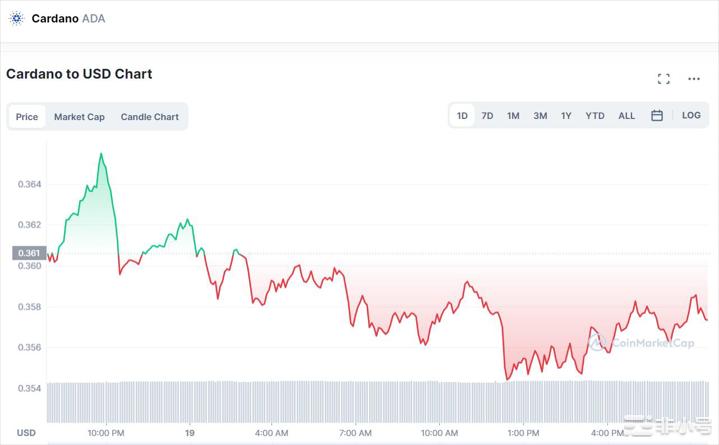Select the 7D time range
Viewport: 719px width, 445px height.
pos(487,116)
